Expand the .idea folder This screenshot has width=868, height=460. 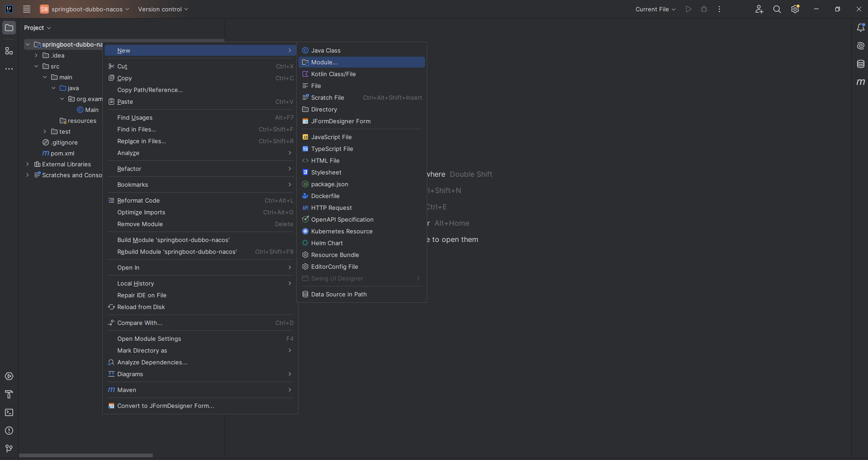(36, 55)
